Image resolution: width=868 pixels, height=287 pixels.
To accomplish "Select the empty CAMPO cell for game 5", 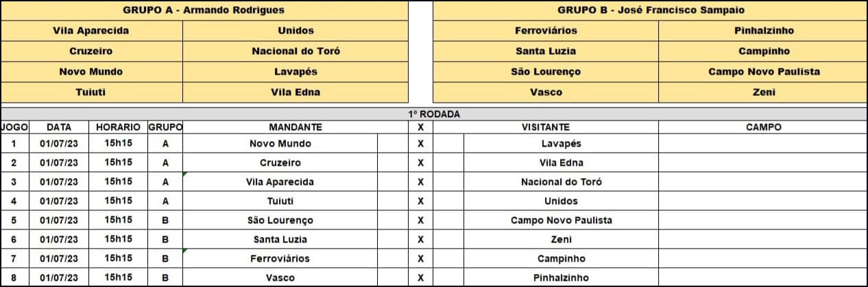I will [x=763, y=221].
